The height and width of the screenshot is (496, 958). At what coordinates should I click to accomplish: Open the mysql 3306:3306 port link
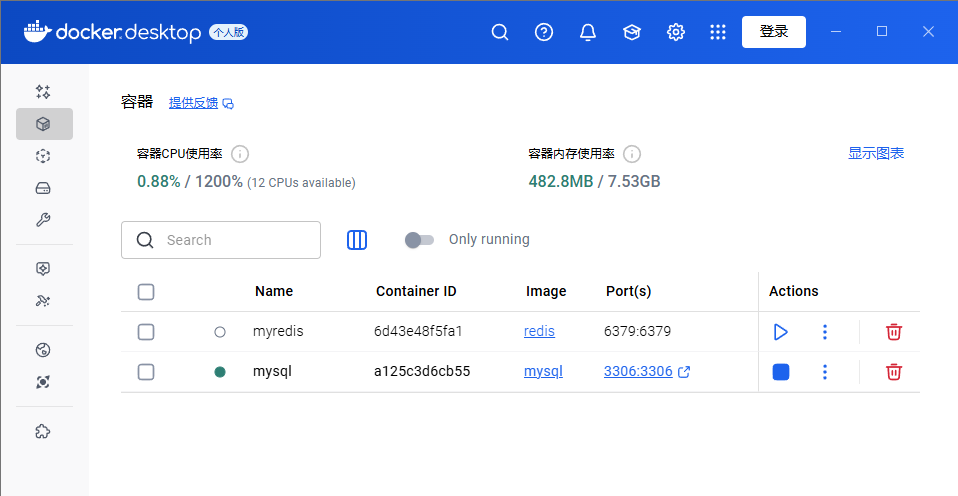(638, 372)
